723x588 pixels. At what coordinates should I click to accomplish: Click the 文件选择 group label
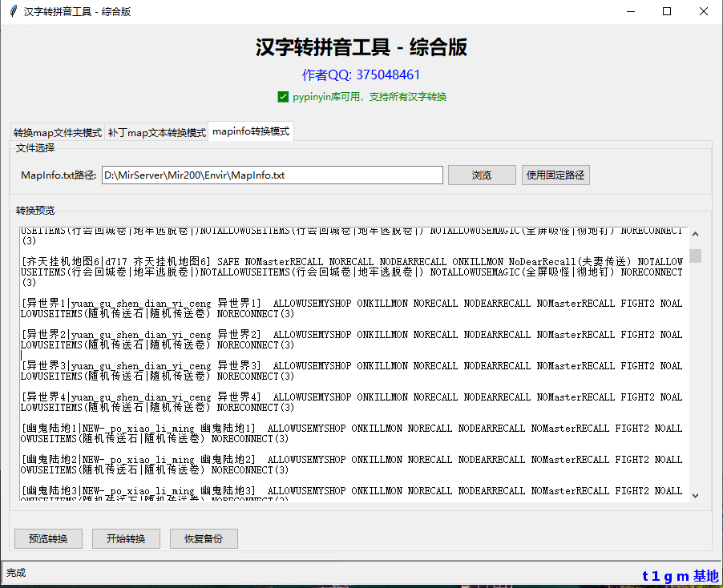coord(35,148)
